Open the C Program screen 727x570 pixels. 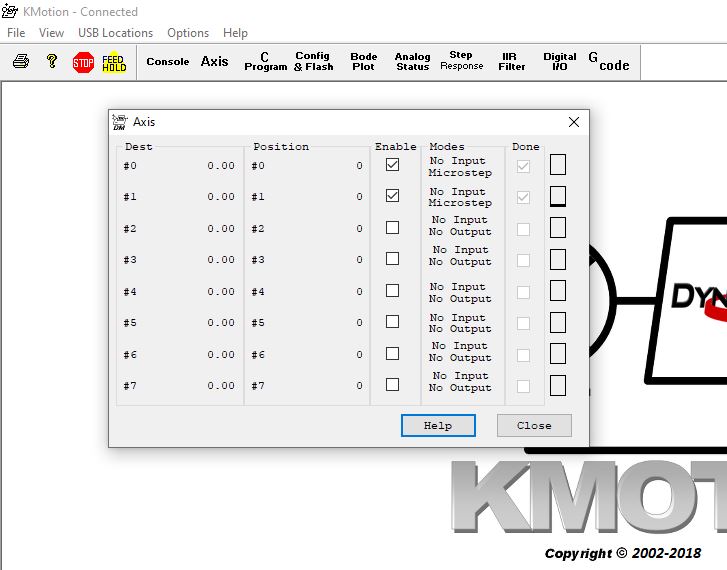click(265, 62)
